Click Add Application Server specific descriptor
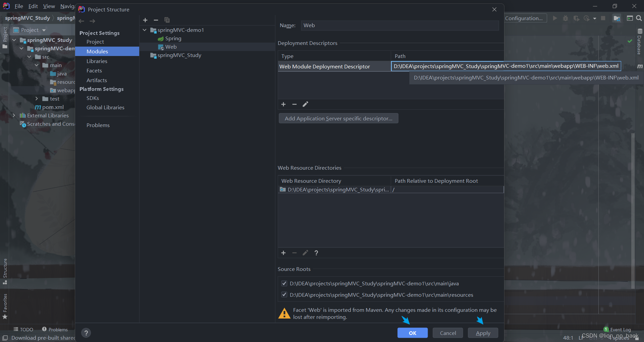The height and width of the screenshot is (342, 644). point(338,118)
